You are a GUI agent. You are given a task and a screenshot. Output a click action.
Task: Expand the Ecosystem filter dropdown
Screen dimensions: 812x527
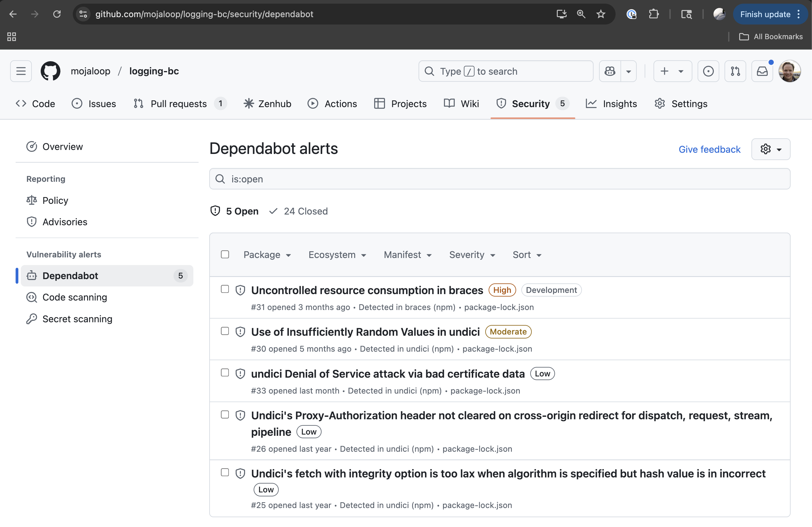tap(337, 255)
